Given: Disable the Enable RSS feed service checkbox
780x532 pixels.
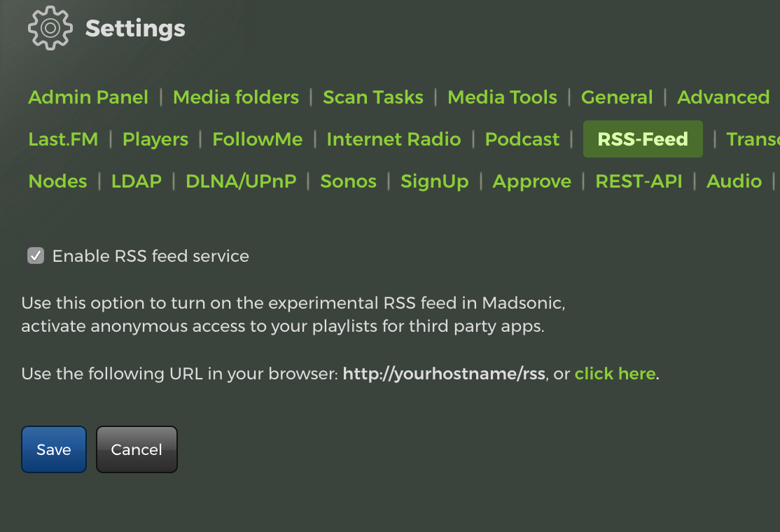Looking at the screenshot, I should 35,256.
